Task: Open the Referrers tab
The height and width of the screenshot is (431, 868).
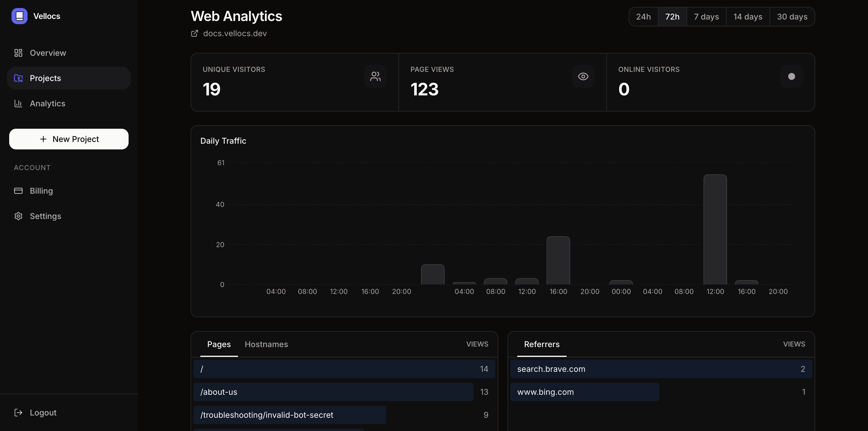Action: click(x=541, y=344)
